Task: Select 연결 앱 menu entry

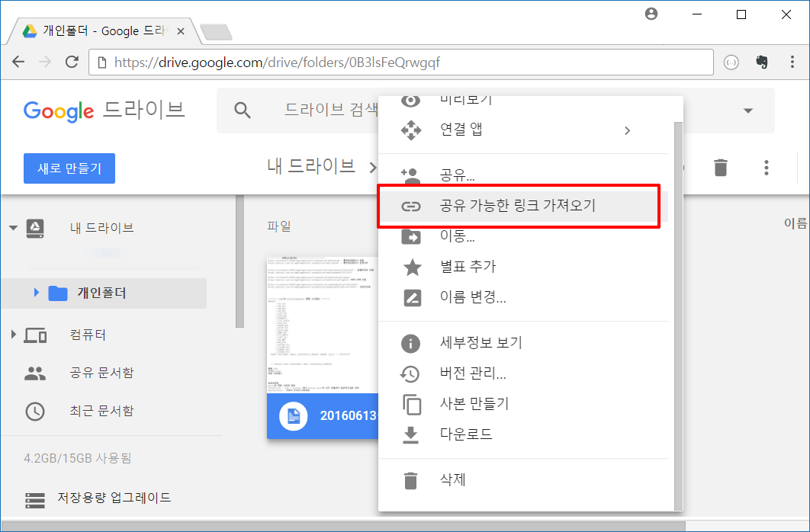Action: coord(523,130)
